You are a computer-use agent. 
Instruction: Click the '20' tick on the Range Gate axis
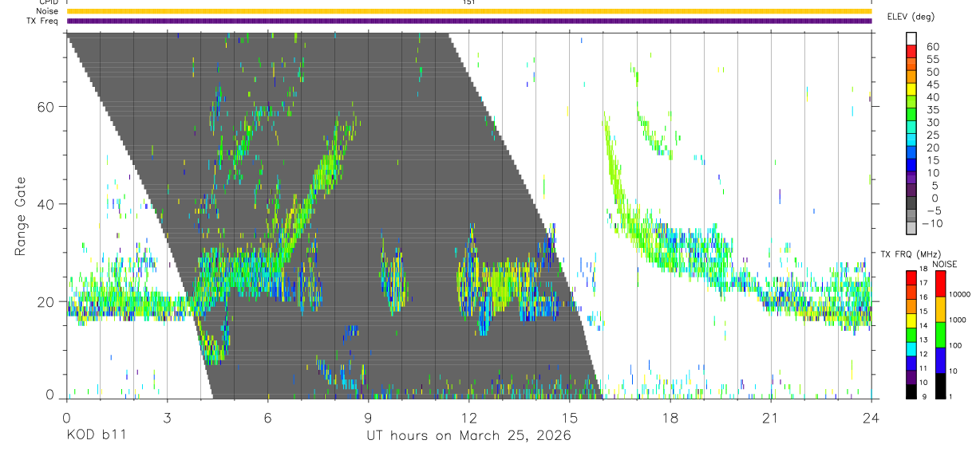[47, 301]
